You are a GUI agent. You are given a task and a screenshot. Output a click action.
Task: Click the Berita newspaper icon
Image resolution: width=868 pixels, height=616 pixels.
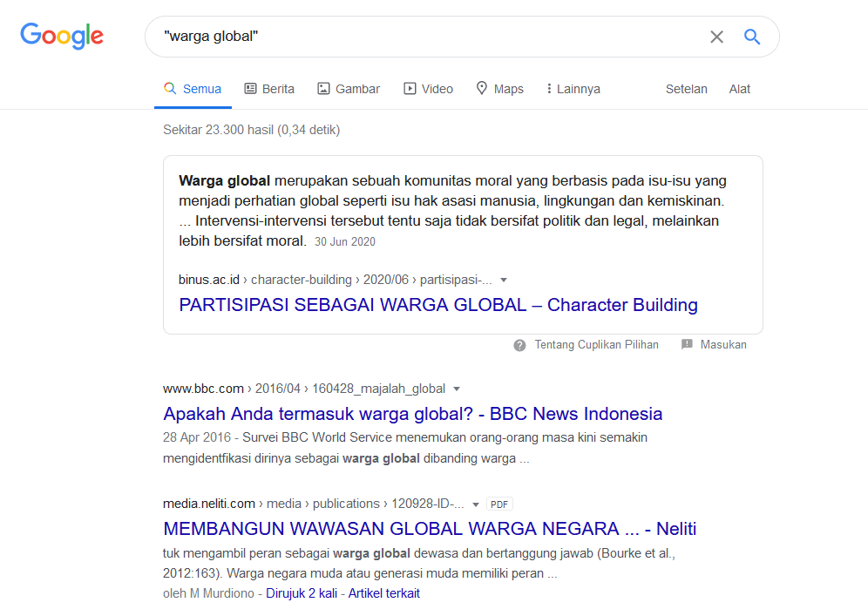tap(251, 89)
